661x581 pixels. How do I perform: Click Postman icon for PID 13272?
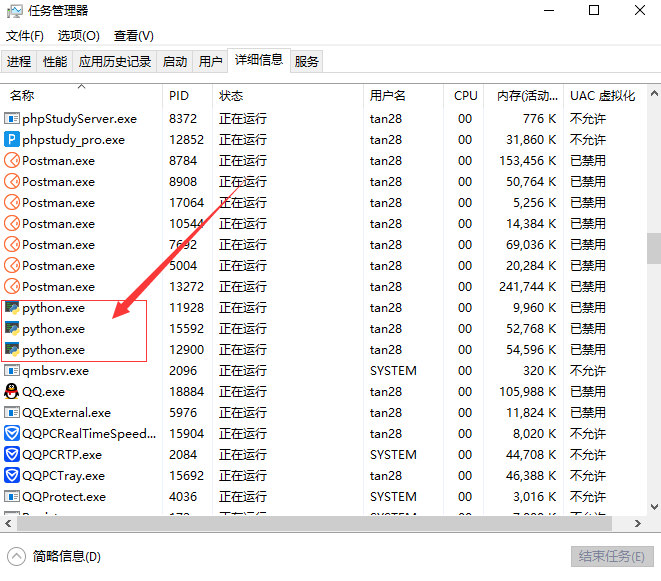tap(12, 287)
